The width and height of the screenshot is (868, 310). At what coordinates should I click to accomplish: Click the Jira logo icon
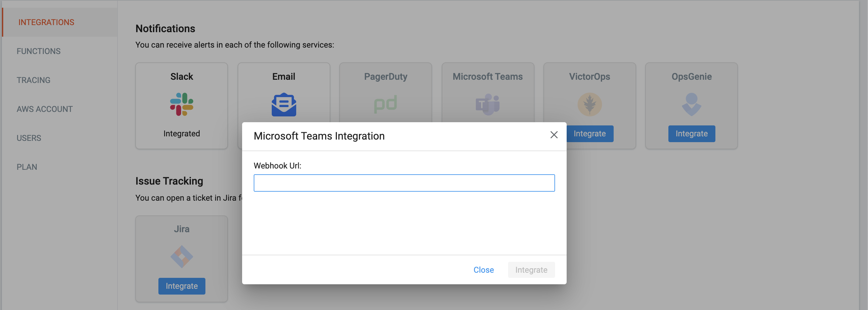182,257
